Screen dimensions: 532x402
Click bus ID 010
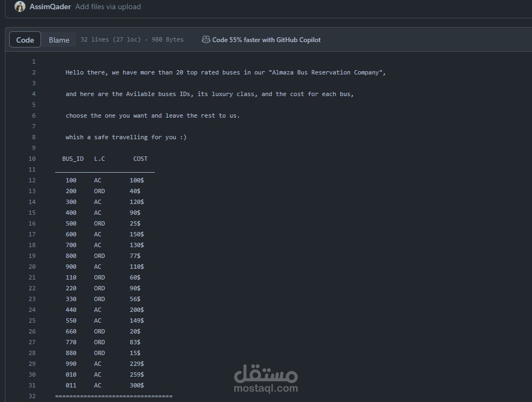tap(71, 374)
